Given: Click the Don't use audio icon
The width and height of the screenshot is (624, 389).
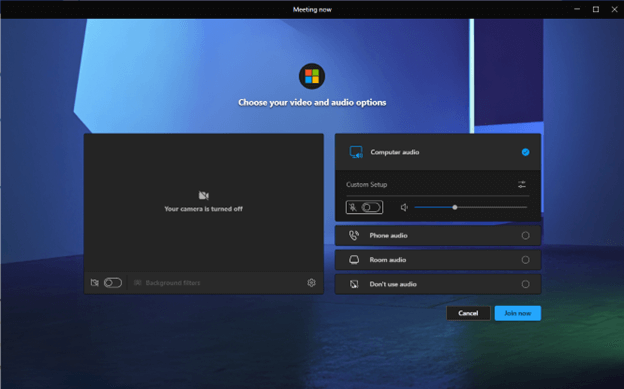Looking at the screenshot, I should (x=354, y=284).
